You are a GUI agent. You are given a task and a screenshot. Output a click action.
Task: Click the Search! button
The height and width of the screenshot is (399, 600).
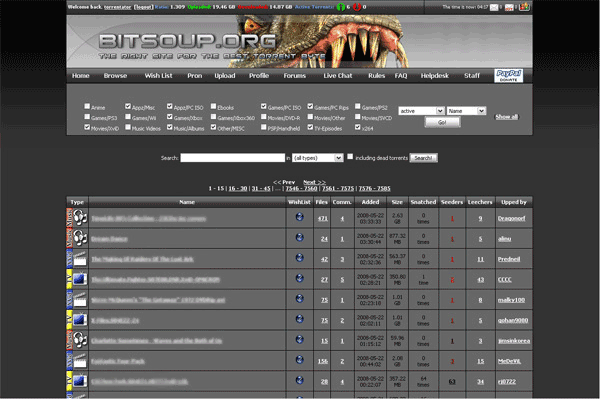coord(424,158)
